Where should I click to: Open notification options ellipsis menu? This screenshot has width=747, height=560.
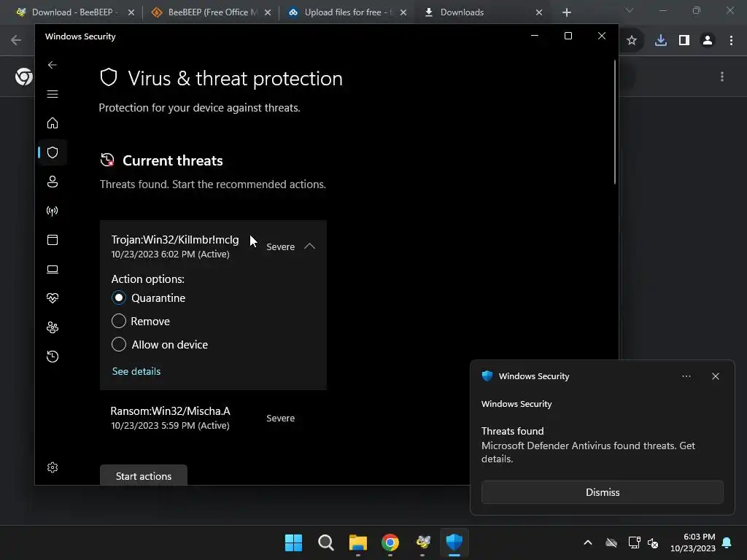686,376
